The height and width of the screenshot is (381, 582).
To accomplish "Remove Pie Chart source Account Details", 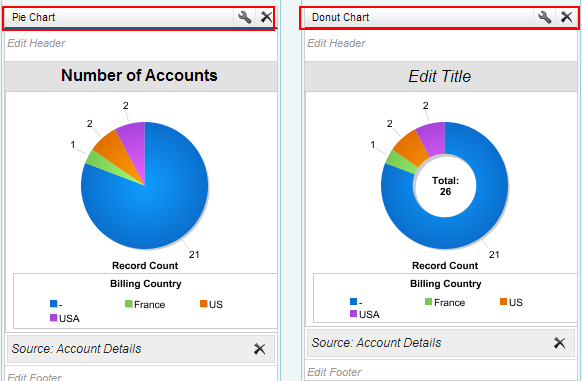I will pos(259,349).
